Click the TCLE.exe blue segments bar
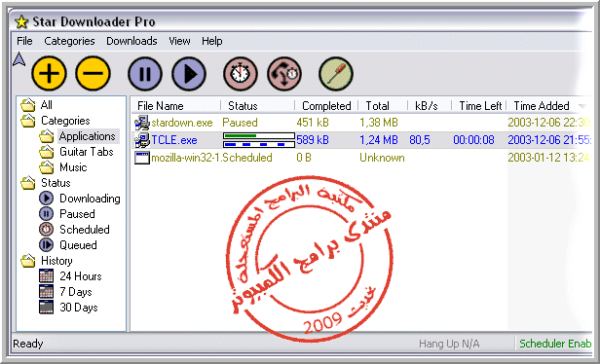600x364 pixels. [259, 144]
